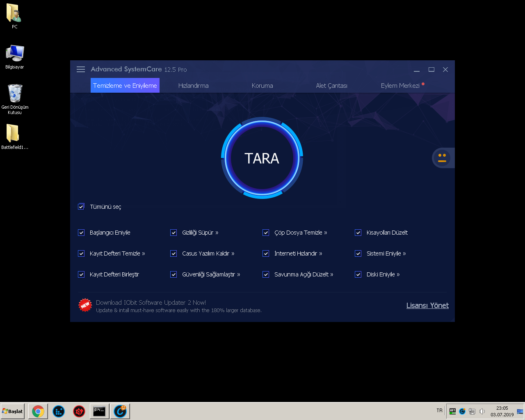Open the blue dotted circle taskbar app
Image resolution: width=525 pixels, height=420 pixels.
[59, 411]
